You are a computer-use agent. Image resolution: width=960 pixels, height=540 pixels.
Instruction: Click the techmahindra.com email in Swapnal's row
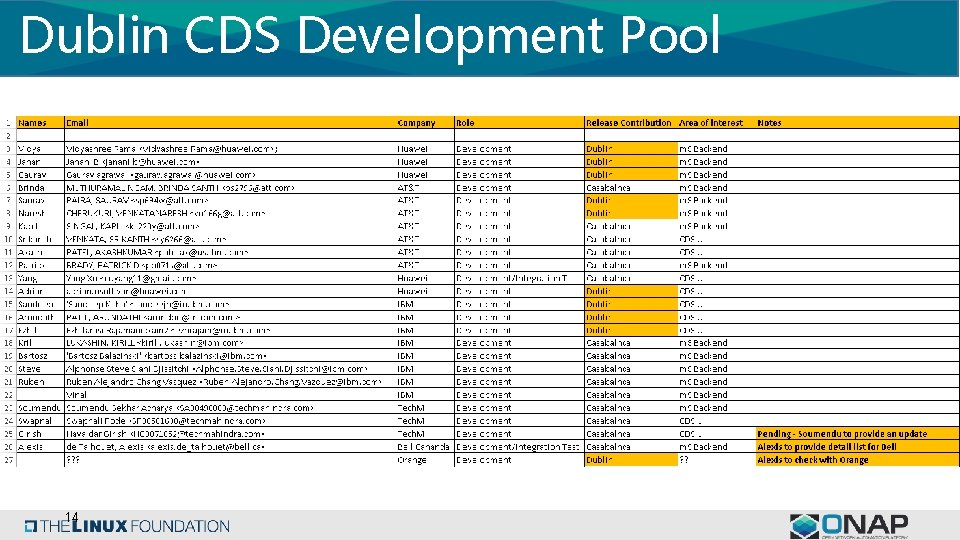(166, 421)
